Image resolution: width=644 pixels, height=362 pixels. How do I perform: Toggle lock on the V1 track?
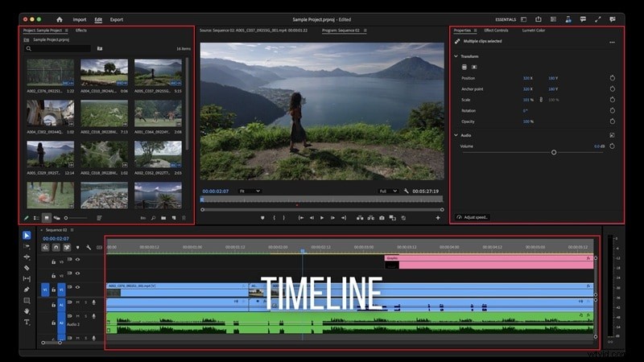click(x=53, y=290)
